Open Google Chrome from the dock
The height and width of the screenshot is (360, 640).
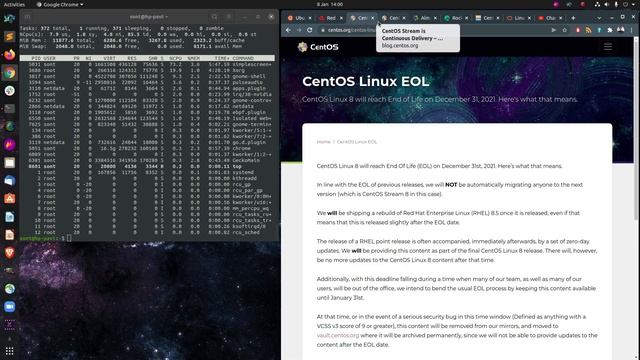tap(10, 73)
